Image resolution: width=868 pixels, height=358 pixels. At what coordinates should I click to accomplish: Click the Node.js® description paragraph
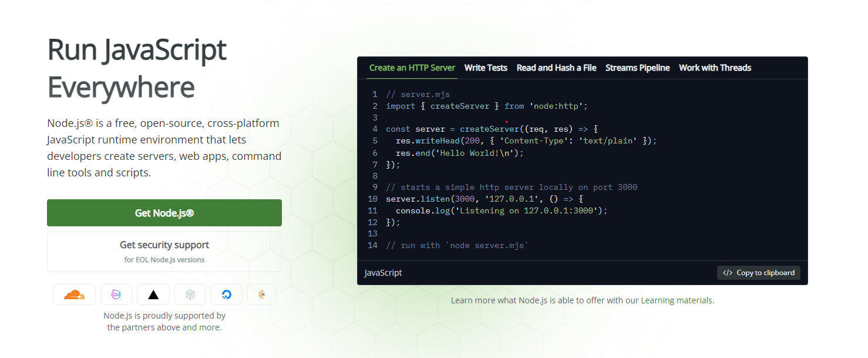tap(164, 148)
